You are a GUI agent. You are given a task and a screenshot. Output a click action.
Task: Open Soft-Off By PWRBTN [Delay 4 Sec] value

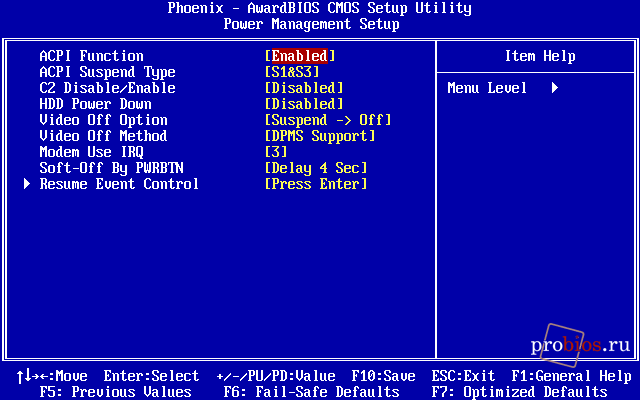tap(316, 168)
